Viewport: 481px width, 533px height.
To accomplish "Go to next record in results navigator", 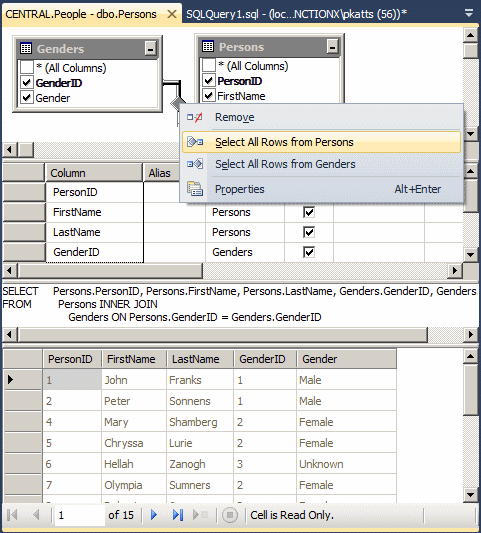I will tap(154, 515).
